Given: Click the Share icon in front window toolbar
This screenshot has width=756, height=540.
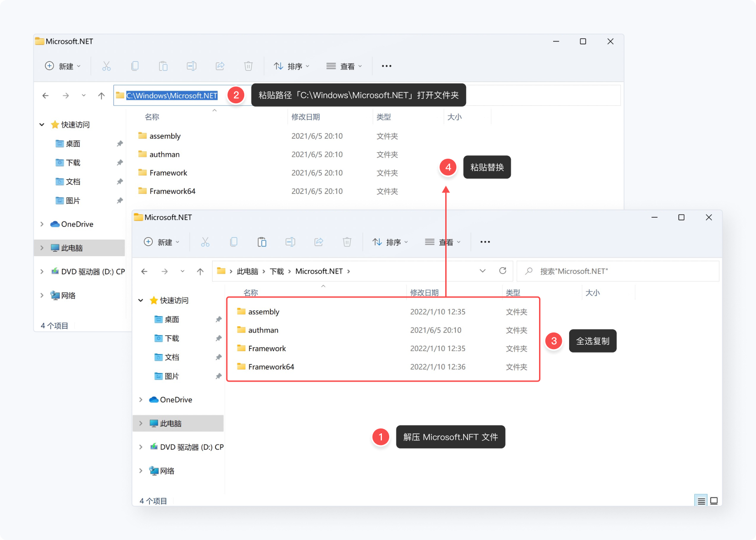Looking at the screenshot, I should coord(319,242).
